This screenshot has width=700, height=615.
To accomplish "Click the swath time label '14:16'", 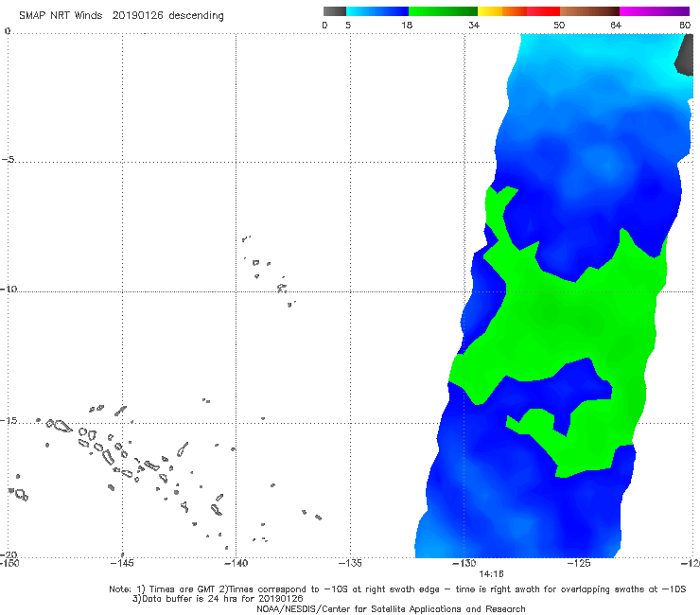I will pyautogui.click(x=491, y=574).
